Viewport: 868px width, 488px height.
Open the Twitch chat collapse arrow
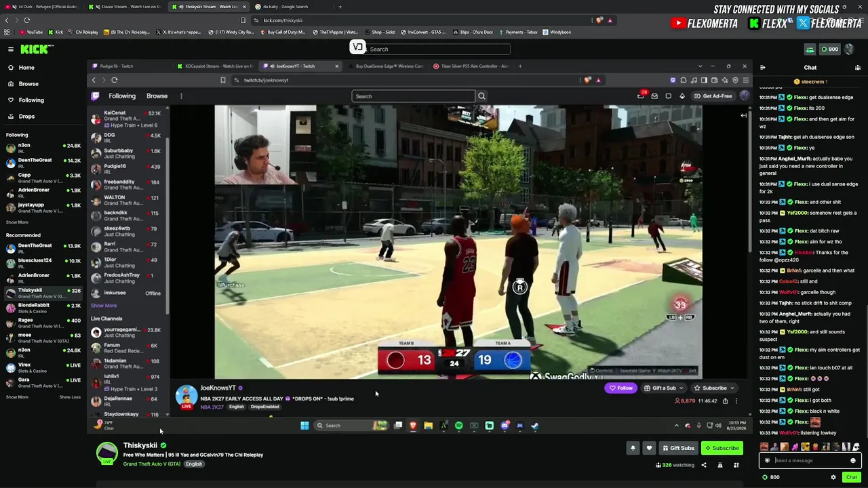pos(743,115)
